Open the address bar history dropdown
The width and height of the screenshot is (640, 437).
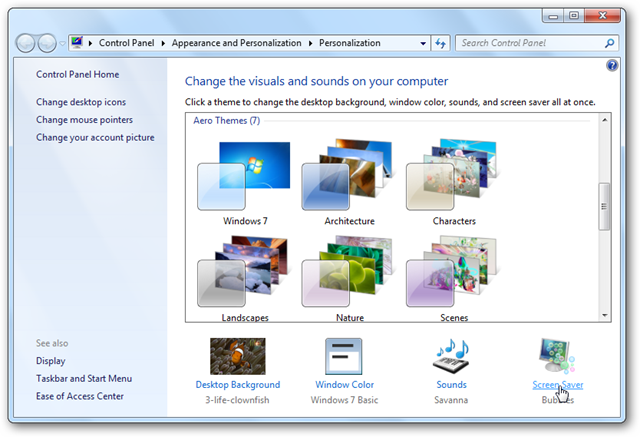[423, 43]
